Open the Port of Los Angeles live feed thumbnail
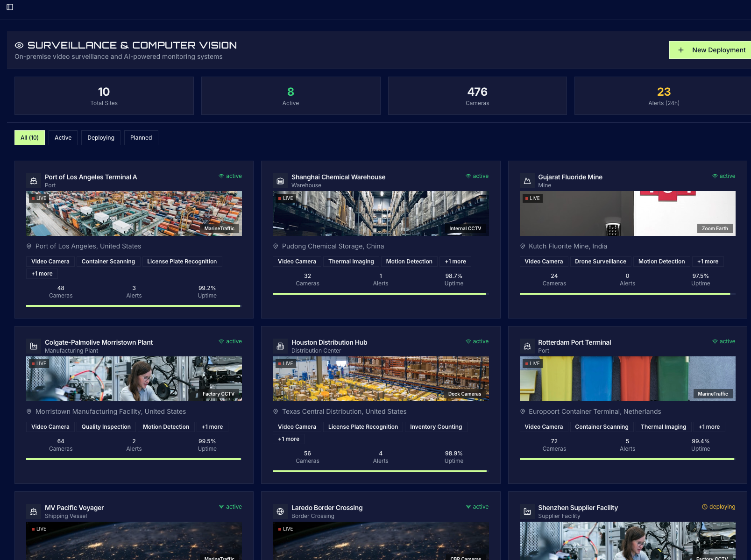751x560 pixels. pos(134,213)
